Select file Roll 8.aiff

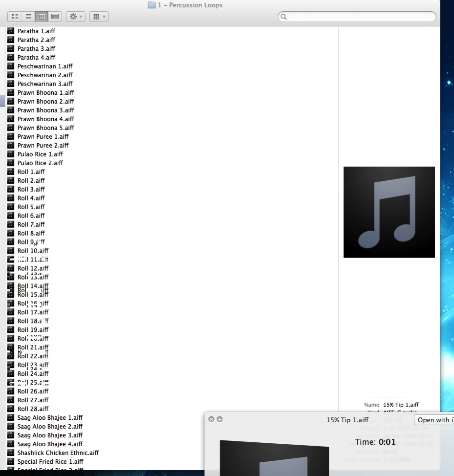tap(31, 234)
